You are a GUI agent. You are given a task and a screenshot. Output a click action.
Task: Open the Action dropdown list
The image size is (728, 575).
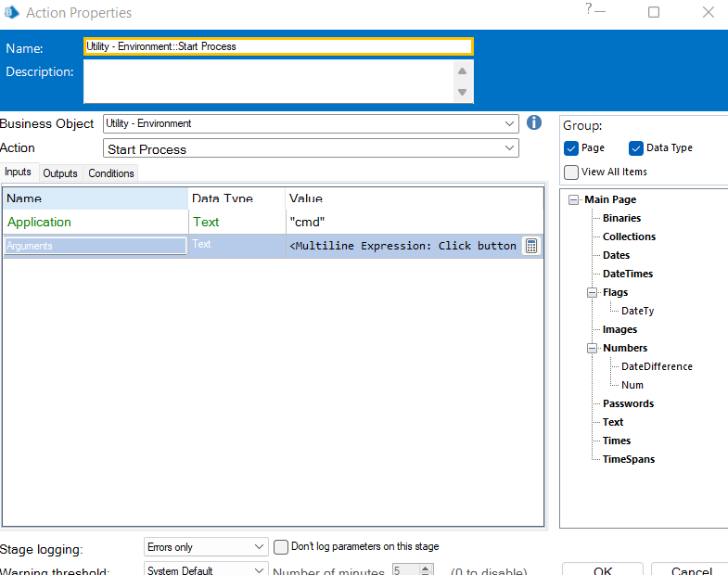point(509,148)
